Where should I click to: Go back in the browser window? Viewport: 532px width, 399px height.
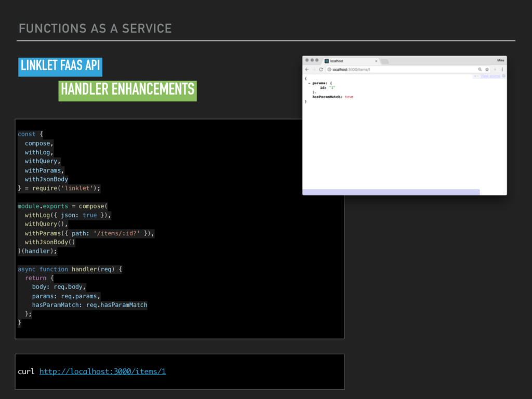[307, 69]
